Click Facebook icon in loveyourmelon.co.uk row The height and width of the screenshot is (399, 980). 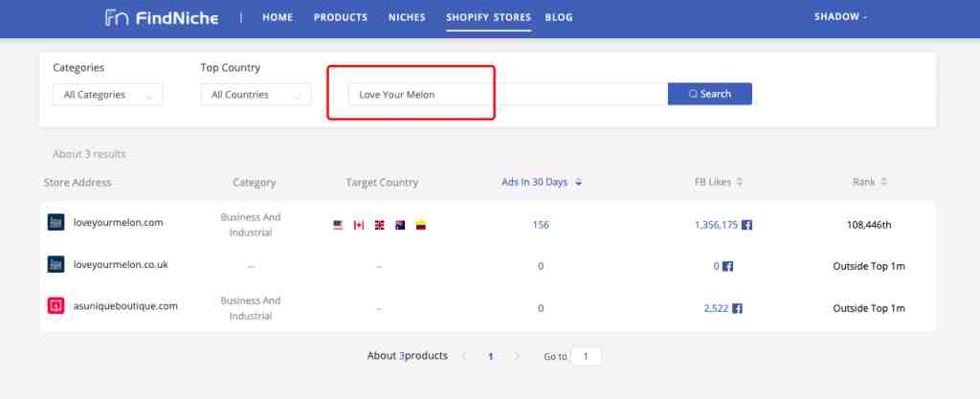727,266
